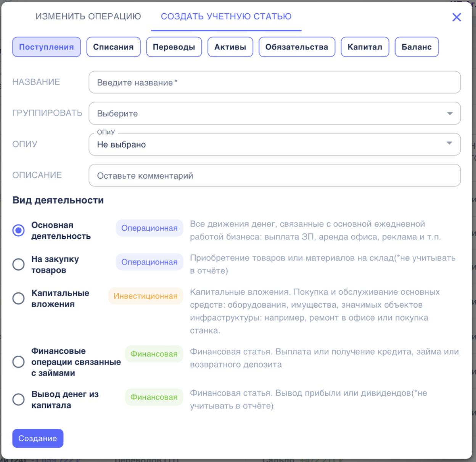The width and height of the screenshot is (476, 462).
Task: Select the Поступления category
Action: (46, 47)
